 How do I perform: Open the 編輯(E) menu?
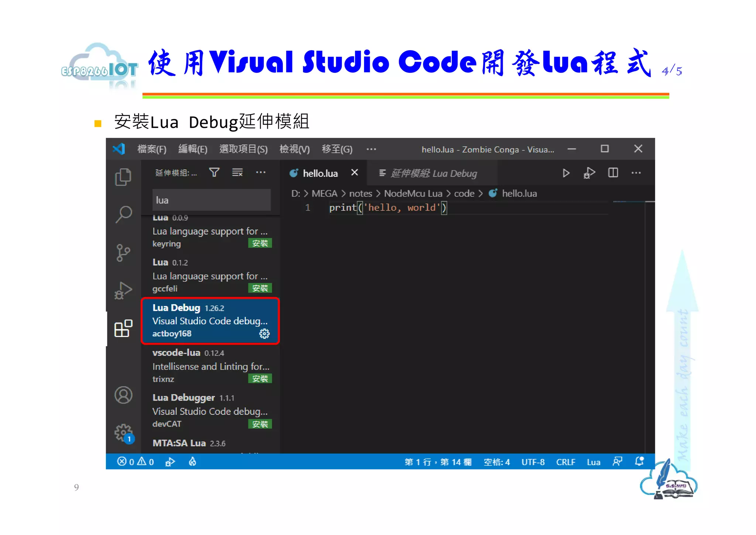click(x=193, y=149)
